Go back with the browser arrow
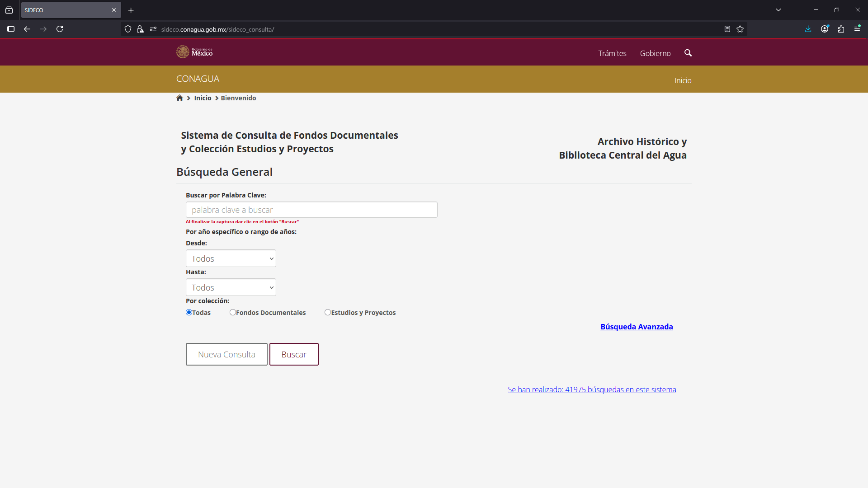868x488 pixels. (27, 29)
